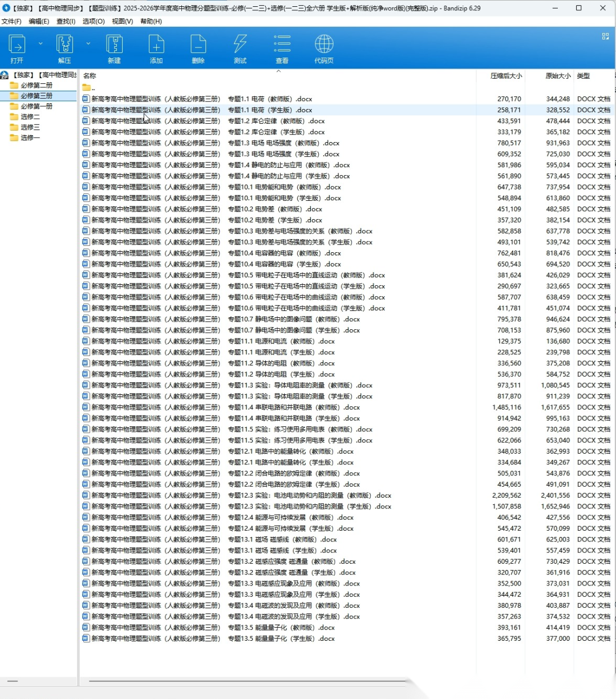Image resolution: width=616 pixels, height=699 pixels.
Task: Click the layout grid icon at top right
Action: (605, 36)
